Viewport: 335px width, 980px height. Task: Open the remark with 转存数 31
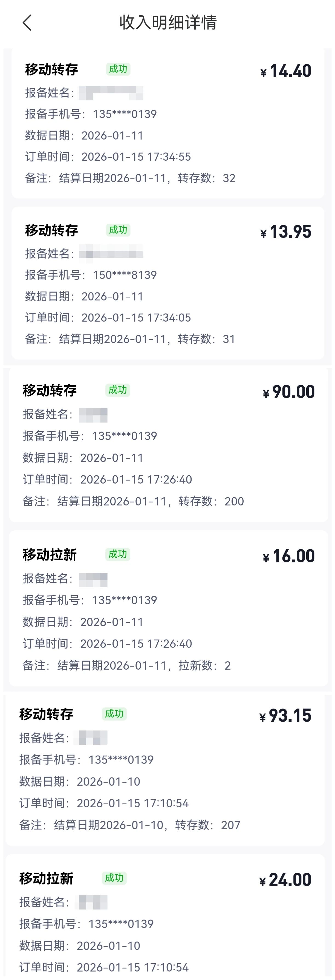coord(130,339)
